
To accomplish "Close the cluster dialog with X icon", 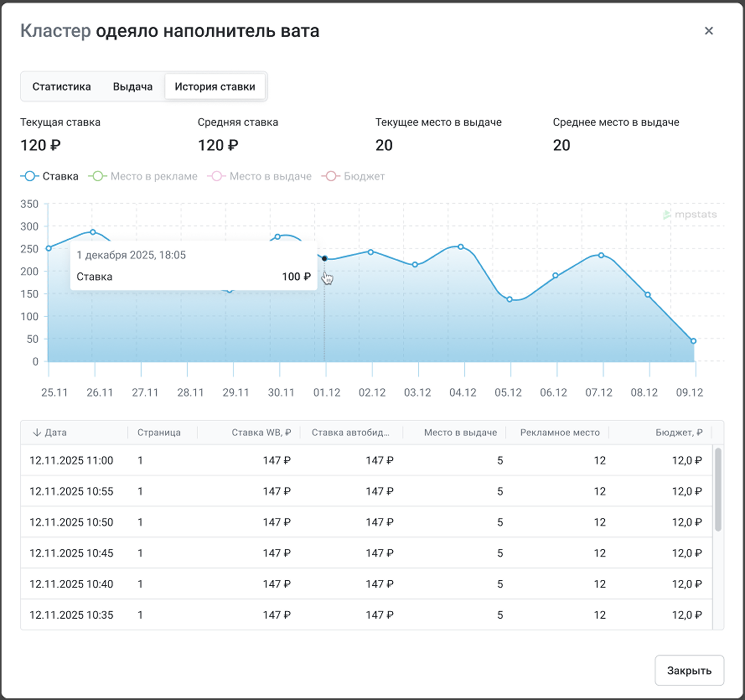I will click(709, 31).
